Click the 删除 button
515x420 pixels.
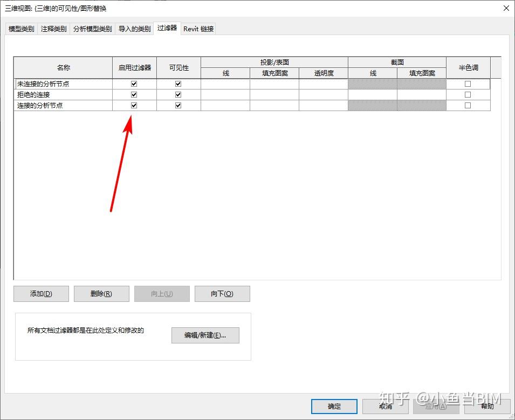click(101, 293)
